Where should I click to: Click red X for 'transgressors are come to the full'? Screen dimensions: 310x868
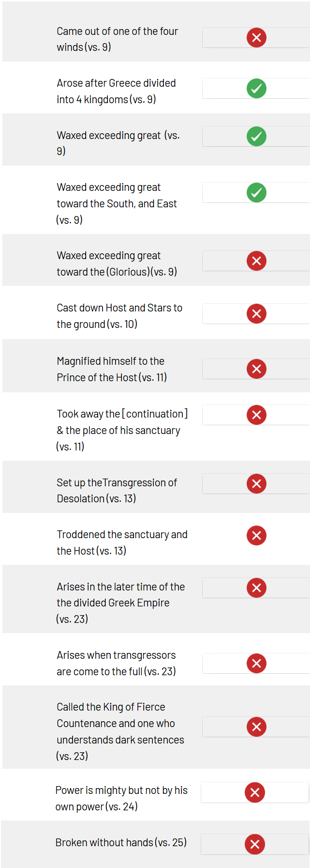tap(256, 663)
